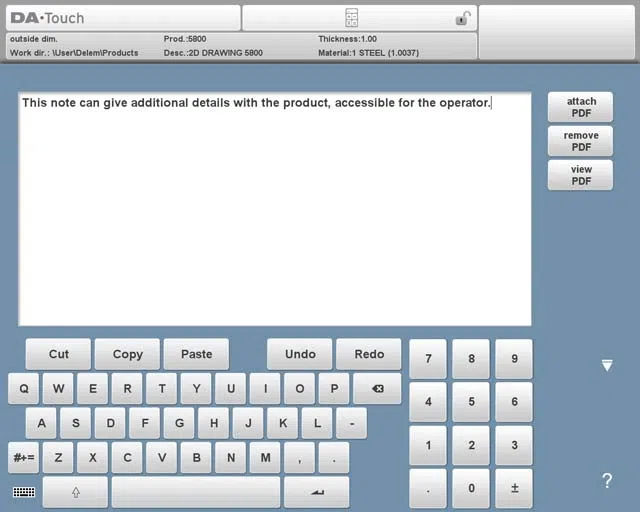Open the calculator icon in top bar
Screen dimensions: 640x512
pyautogui.click(x=351, y=18)
